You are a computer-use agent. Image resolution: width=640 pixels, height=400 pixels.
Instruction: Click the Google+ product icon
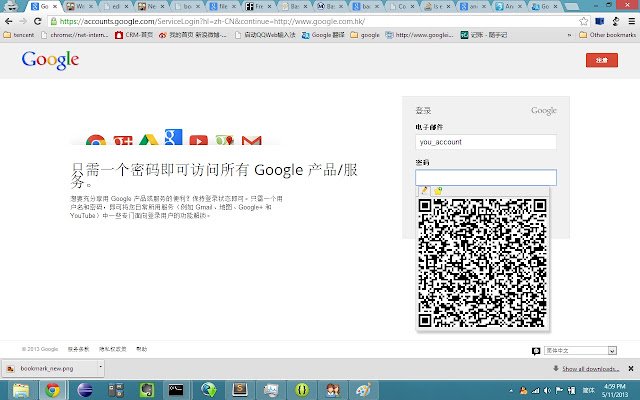[x=123, y=140]
